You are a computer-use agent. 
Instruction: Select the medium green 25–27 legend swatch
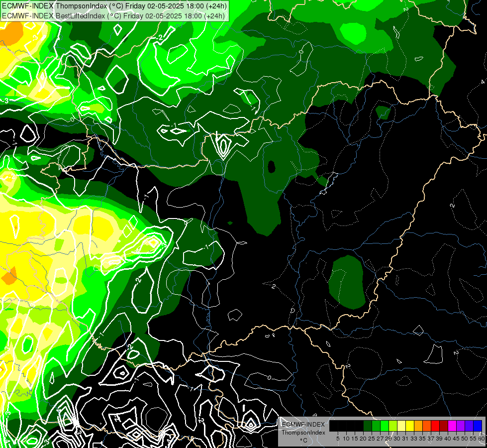[376, 426]
